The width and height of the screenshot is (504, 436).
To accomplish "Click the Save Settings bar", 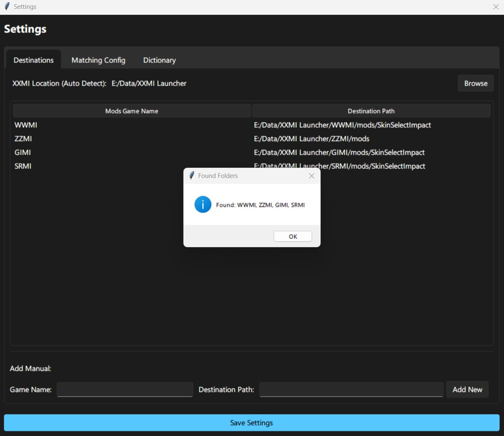I will click(x=252, y=423).
